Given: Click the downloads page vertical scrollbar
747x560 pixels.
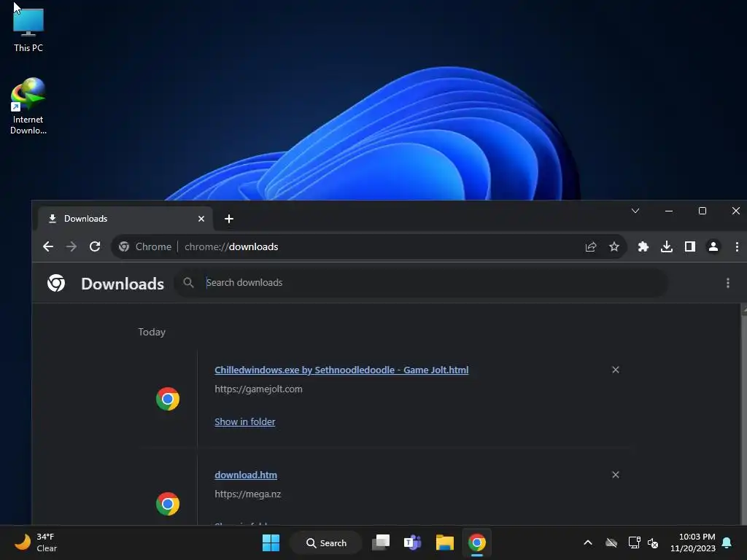Looking at the screenshot, I should (x=743, y=414).
